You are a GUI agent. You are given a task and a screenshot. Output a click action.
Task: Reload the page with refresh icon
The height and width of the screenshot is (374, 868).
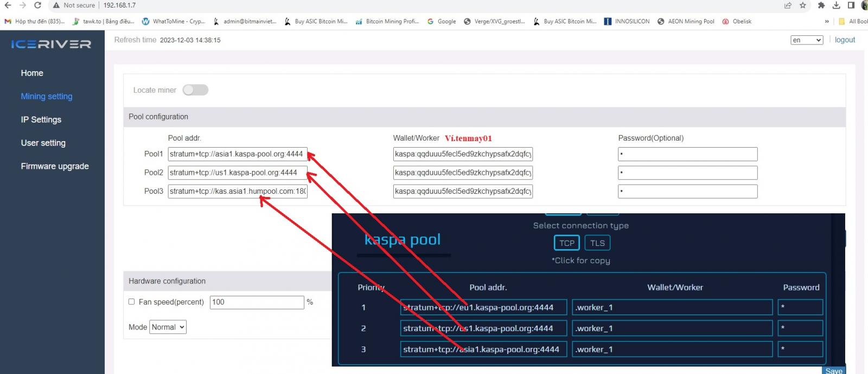coord(37,5)
